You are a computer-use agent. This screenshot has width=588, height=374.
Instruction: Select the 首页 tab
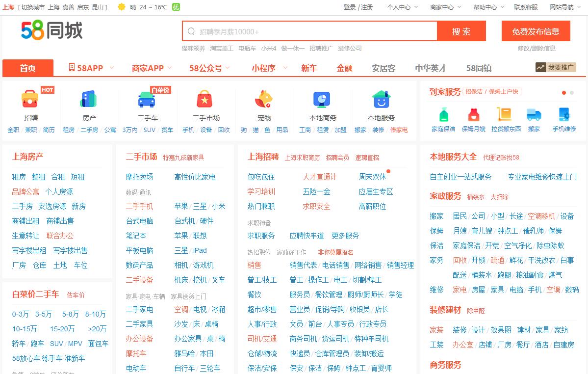tap(28, 68)
